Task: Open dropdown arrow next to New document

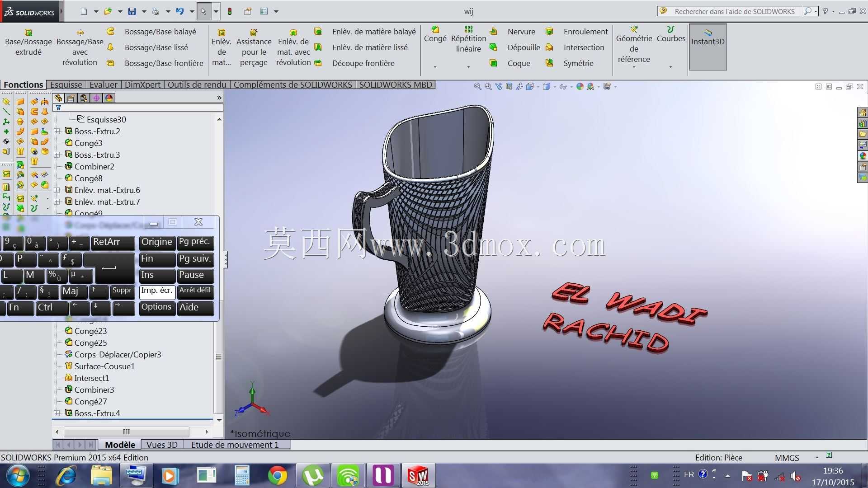Action: coord(96,12)
